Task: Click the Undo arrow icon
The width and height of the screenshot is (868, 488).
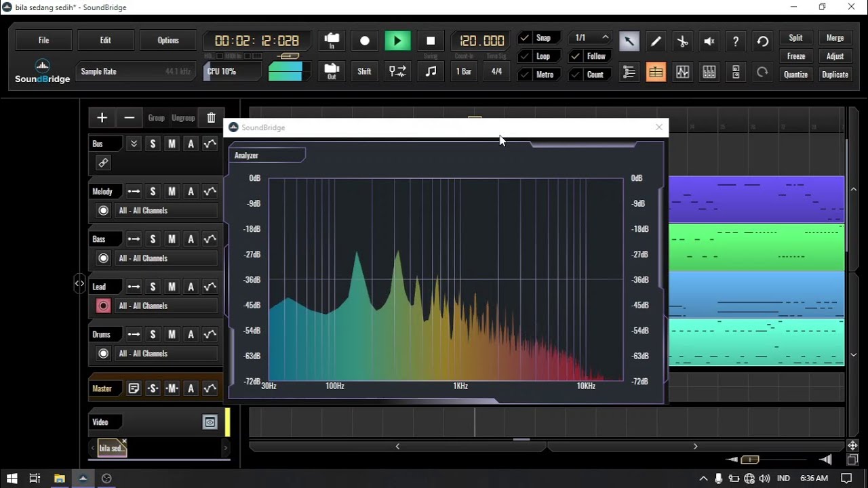Action: pyautogui.click(x=762, y=41)
